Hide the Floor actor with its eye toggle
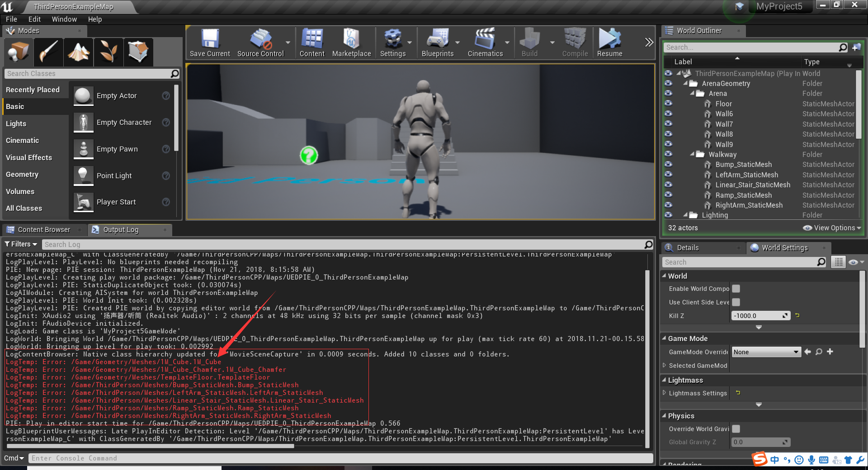This screenshot has width=868, height=470. tap(669, 104)
